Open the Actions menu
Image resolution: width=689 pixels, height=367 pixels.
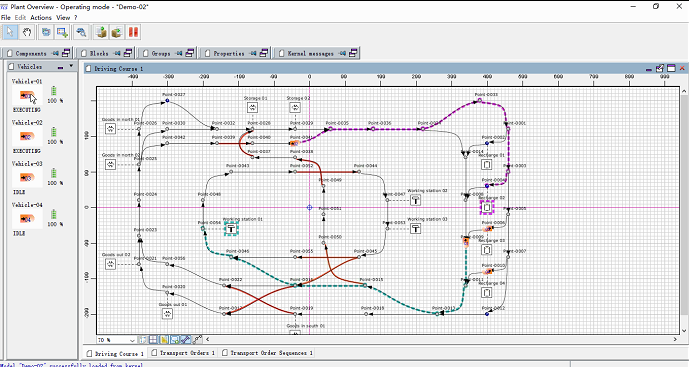(x=40, y=18)
